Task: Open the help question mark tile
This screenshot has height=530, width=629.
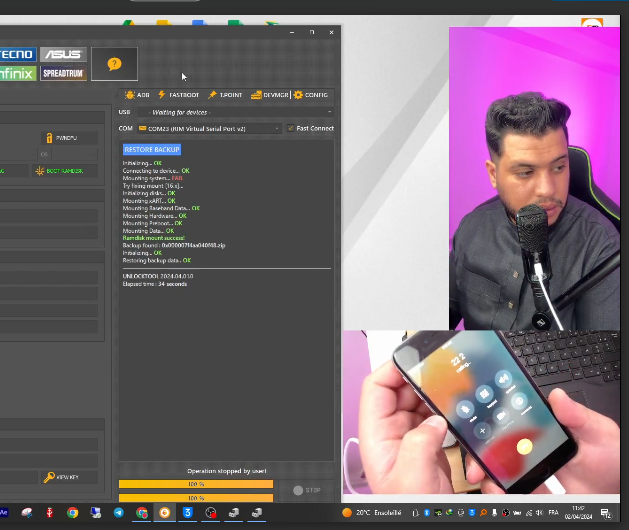Action: tap(114, 64)
